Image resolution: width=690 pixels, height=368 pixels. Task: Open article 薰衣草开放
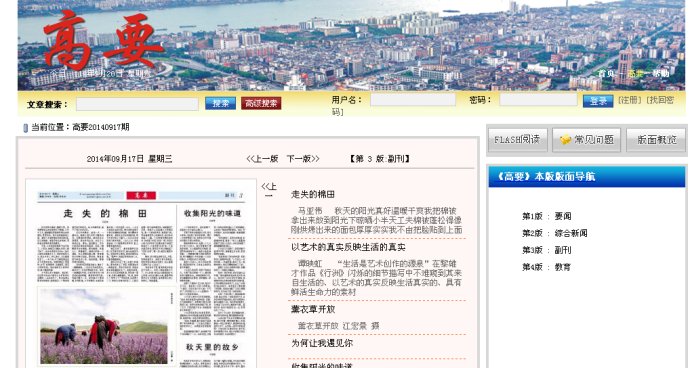coord(313,309)
